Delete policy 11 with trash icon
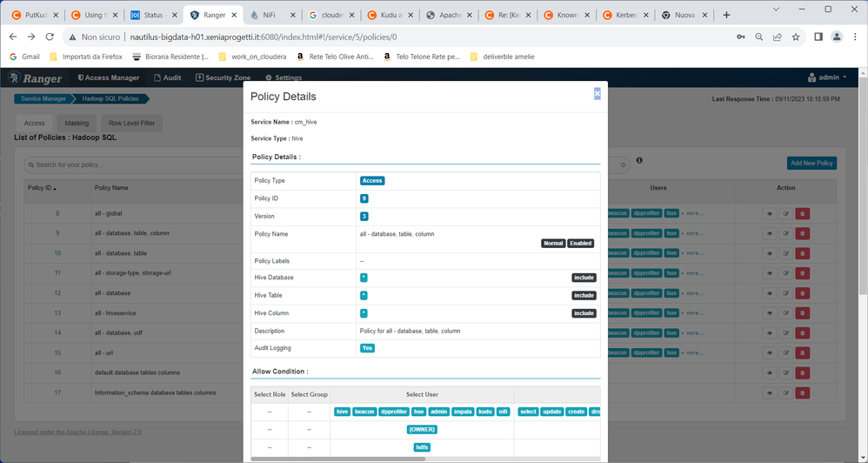Image resolution: width=868 pixels, height=463 pixels. coord(803,273)
